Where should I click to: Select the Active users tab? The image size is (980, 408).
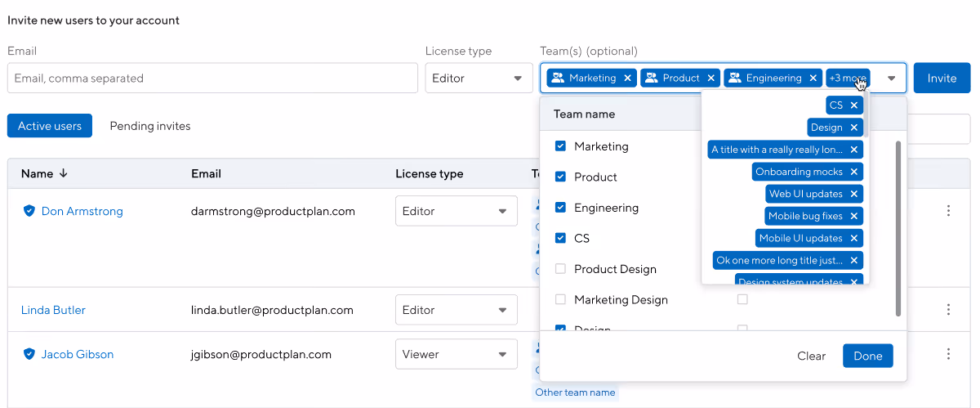click(x=50, y=126)
